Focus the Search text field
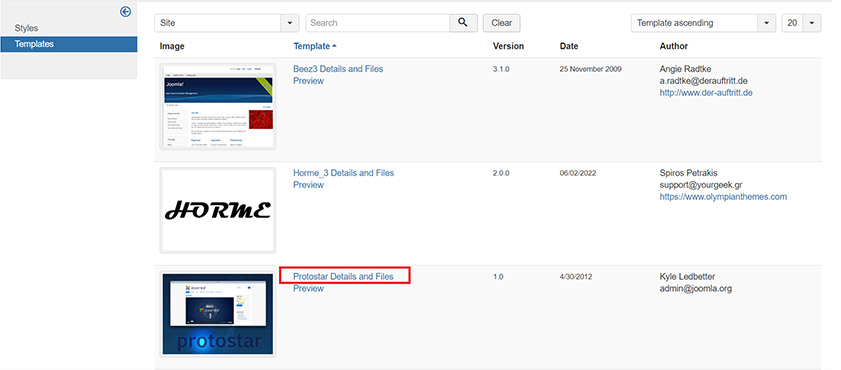Screen dimensions: 841x370 pyautogui.click(x=378, y=23)
